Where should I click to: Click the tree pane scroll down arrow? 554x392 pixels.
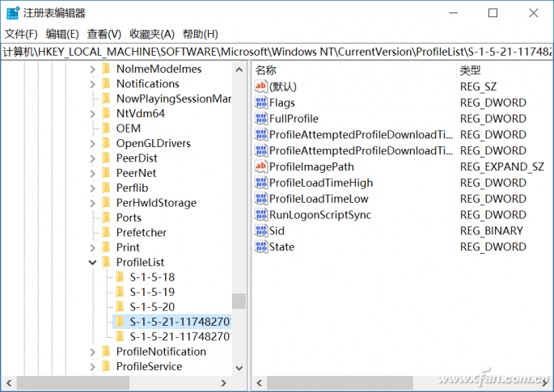pos(239,369)
